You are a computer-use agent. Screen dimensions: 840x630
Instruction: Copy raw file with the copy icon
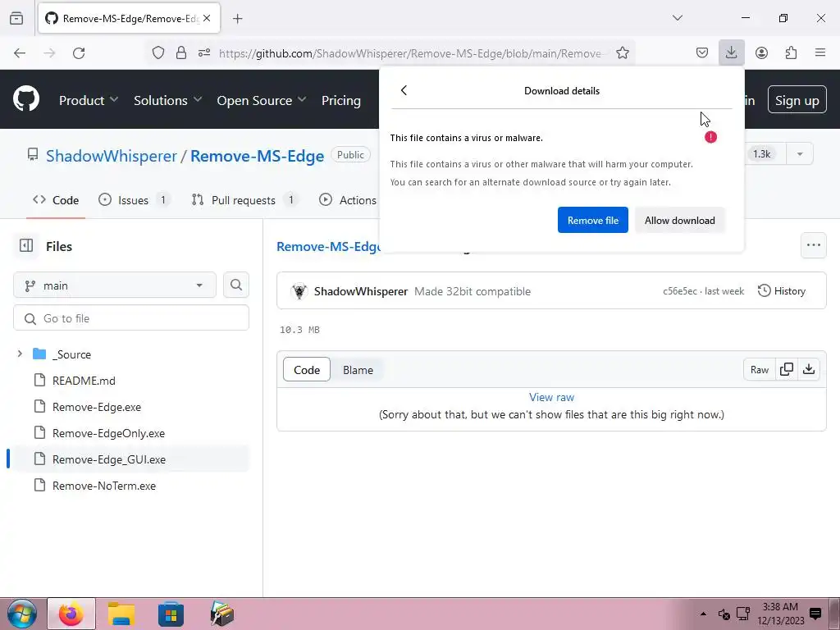[787, 370]
